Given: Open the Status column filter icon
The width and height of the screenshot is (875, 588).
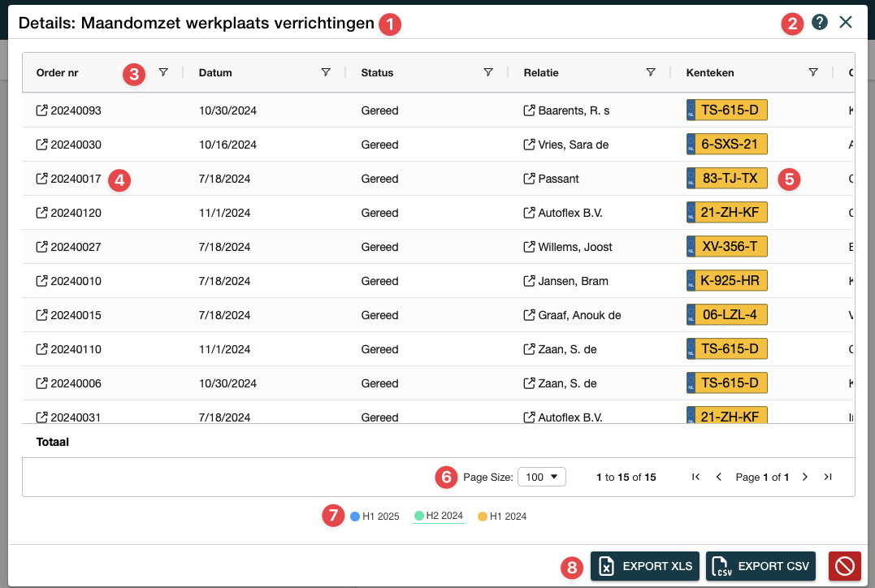Looking at the screenshot, I should coord(488,72).
